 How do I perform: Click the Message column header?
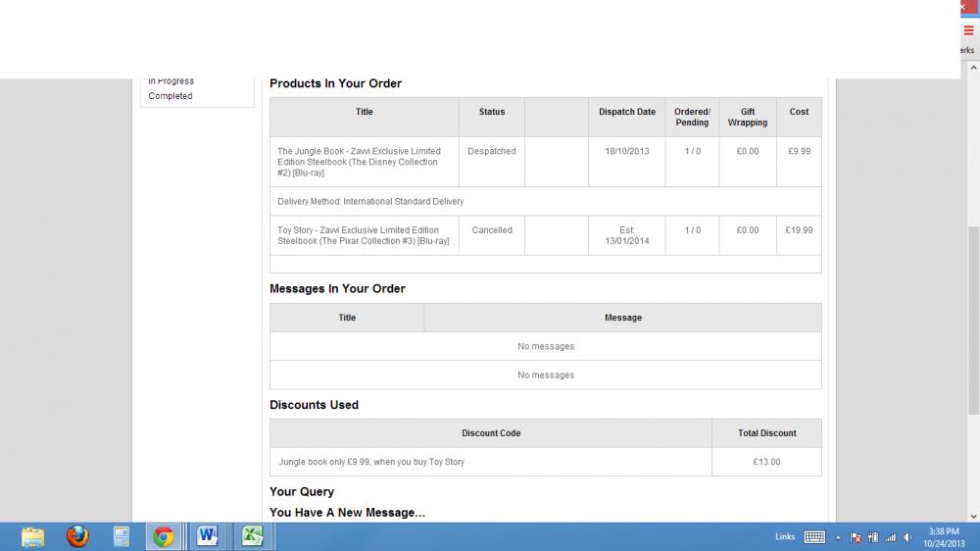click(x=623, y=318)
